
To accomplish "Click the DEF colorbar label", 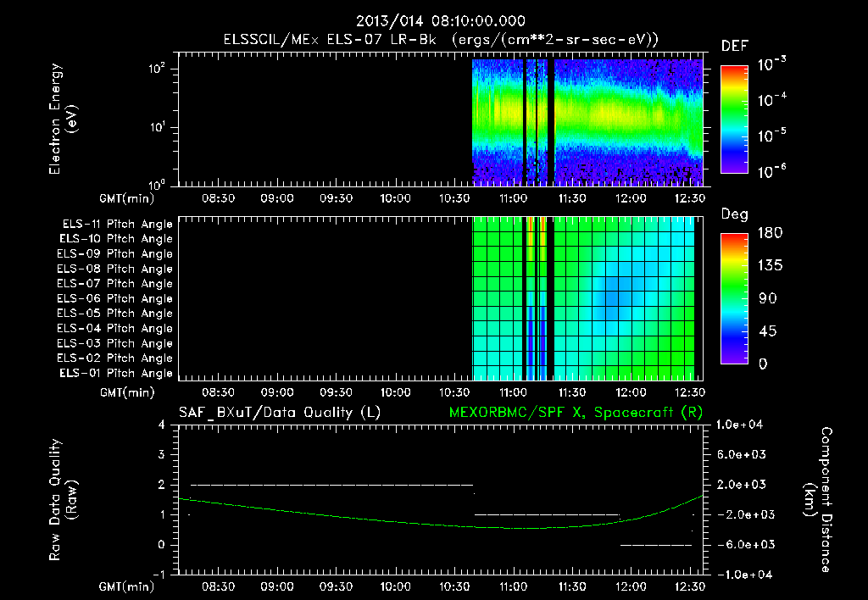I will pos(734,46).
